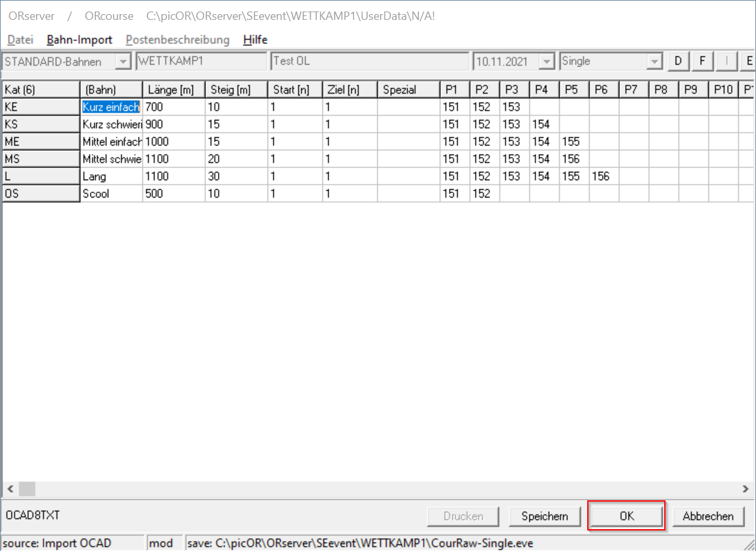Image resolution: width=756 pixels, height=551 pixels.
Task: Click the Speichern button
Action: (544, 516)
